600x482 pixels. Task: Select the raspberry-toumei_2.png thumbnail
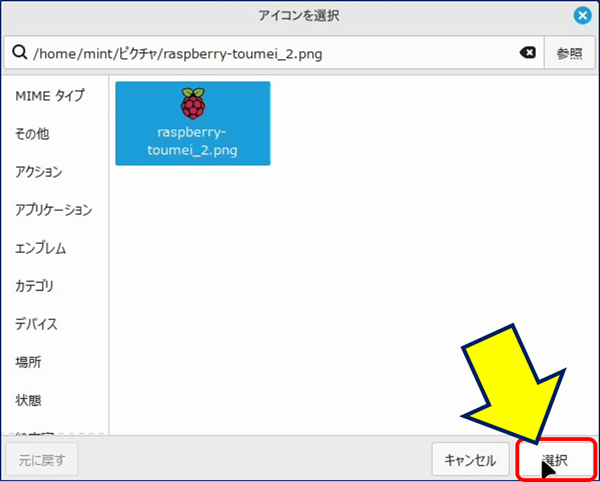(x=193, y=123)
